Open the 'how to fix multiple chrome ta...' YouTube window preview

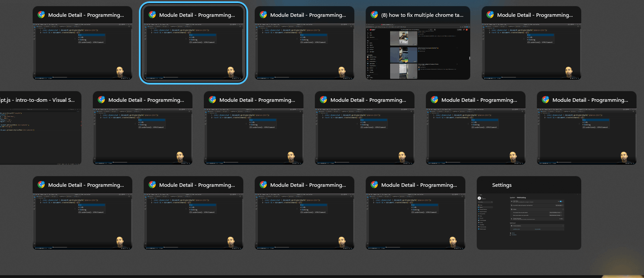click(x=418, y=52)
